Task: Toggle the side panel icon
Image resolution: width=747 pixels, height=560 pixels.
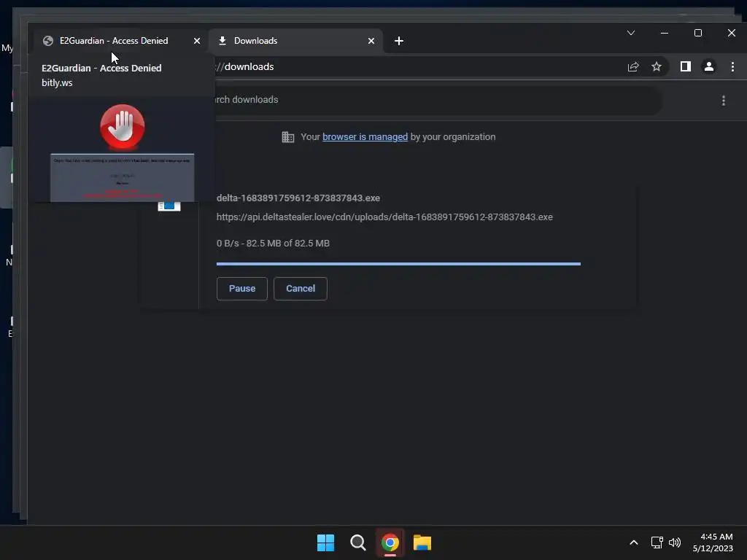Action: tap(686, 66)
